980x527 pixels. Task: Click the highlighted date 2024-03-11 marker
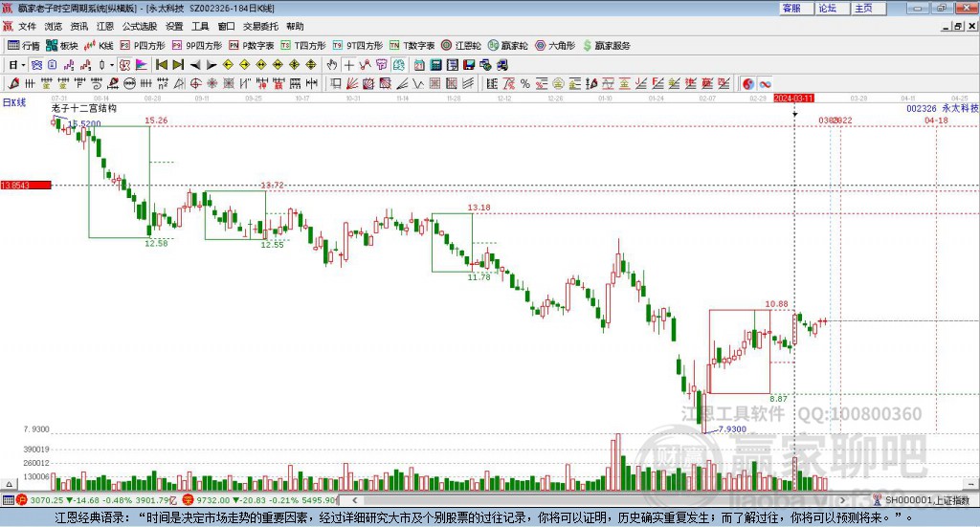point(793,98)
